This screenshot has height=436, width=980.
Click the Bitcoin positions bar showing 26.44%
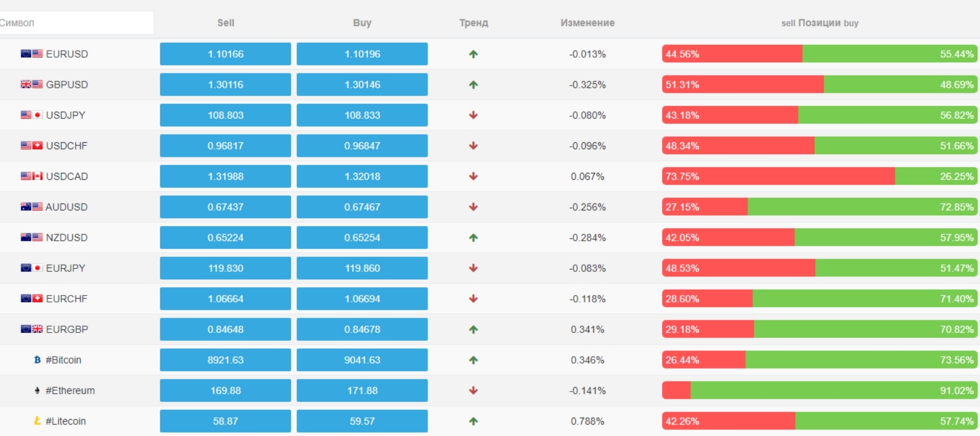pos(819,360)
